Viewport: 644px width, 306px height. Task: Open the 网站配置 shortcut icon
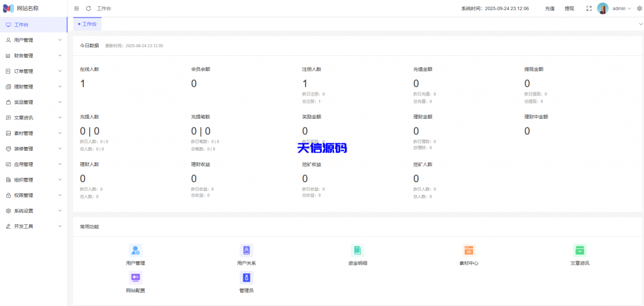(135, 277)
